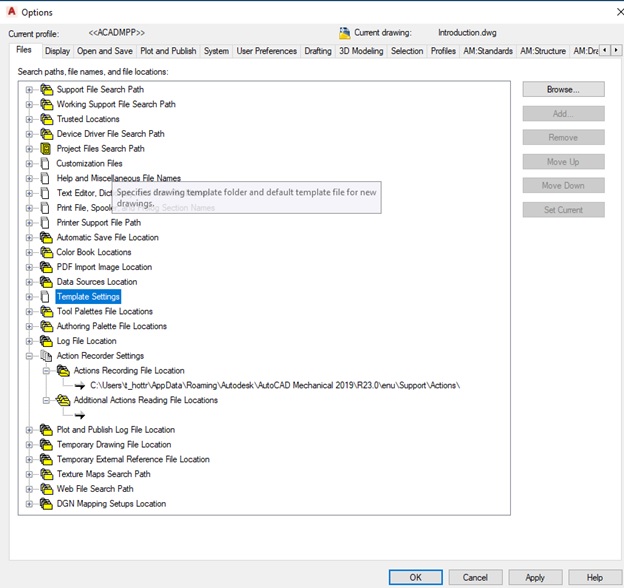Expand the Printer Support File Path node

(29, 223)
